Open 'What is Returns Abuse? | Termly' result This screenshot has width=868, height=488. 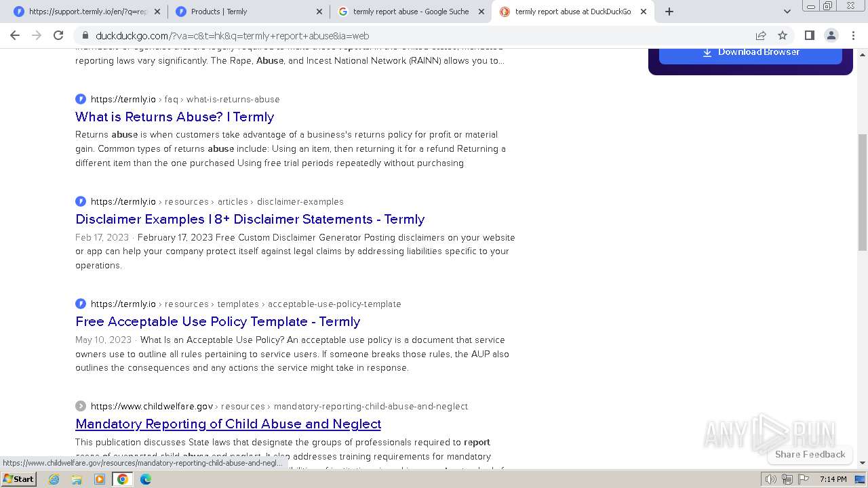pos(175,117)
